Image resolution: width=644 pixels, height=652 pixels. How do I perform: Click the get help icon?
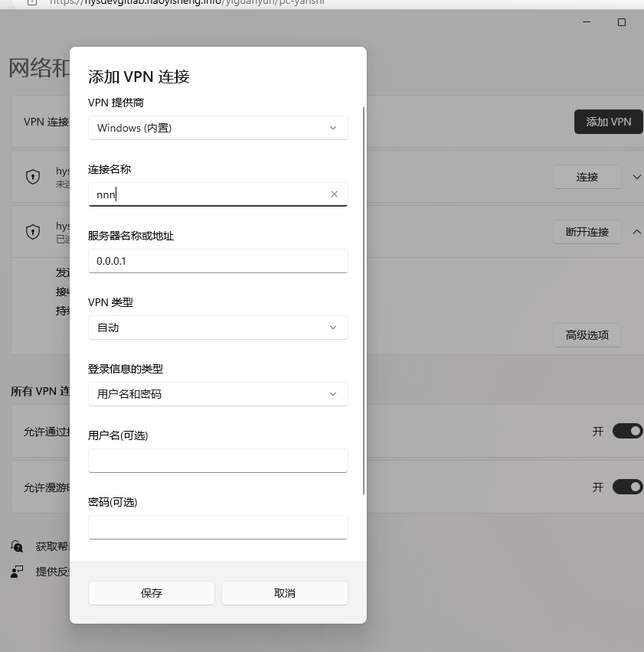(x=17, y=546)
